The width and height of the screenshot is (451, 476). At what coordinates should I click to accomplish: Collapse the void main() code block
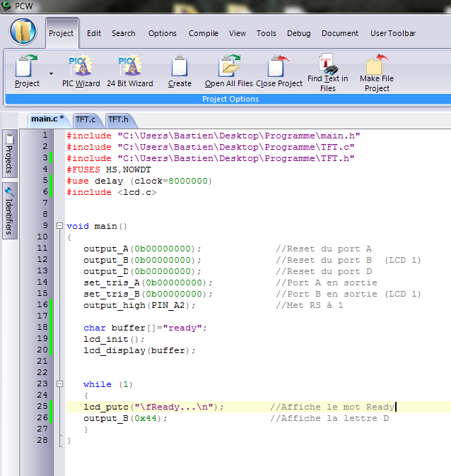(60, 226)
